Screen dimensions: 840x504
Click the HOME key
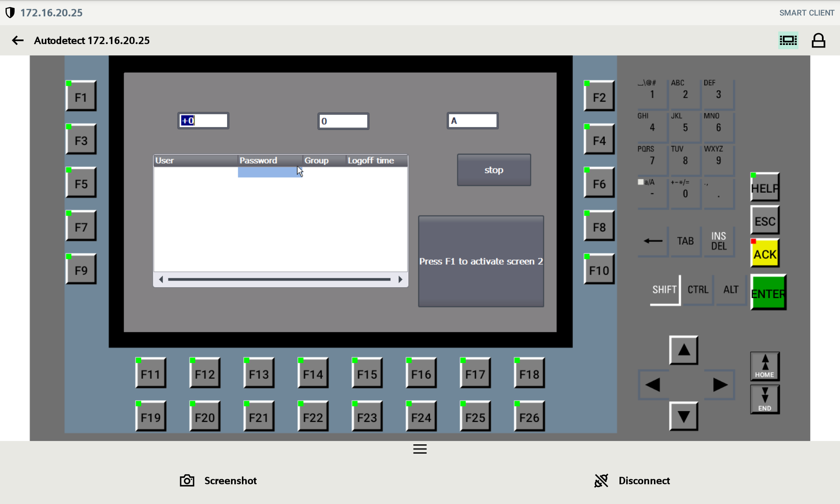coord(765,366)
